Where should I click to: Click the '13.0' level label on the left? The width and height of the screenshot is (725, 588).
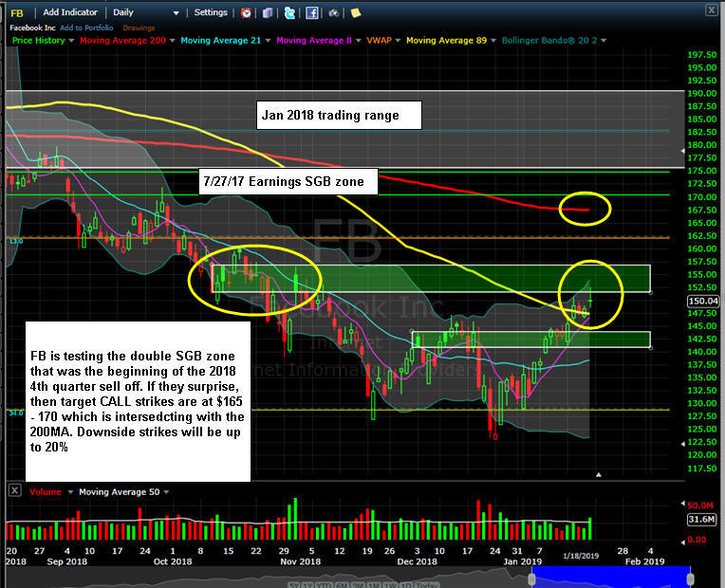point(16,241)
